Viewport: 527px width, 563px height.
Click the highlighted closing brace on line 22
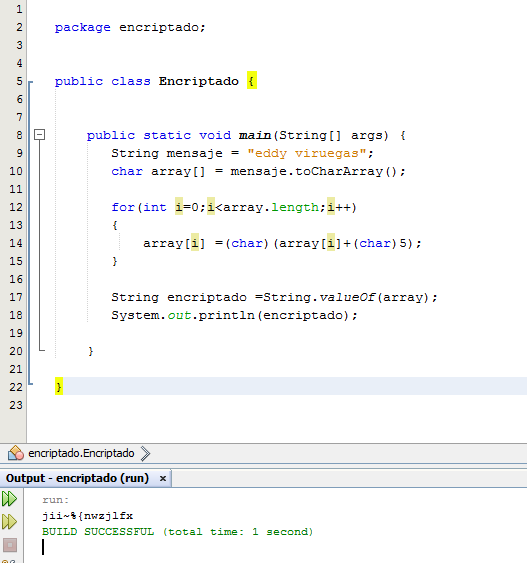coord(59,386)
